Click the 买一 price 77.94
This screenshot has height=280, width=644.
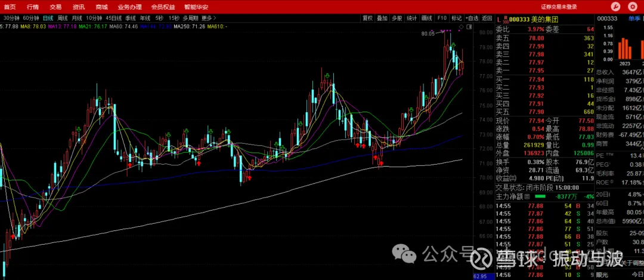pos(537,79)
